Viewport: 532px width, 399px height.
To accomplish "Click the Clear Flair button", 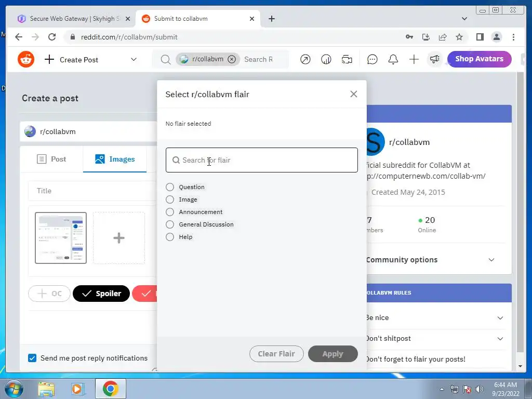I will click(276, 354).
